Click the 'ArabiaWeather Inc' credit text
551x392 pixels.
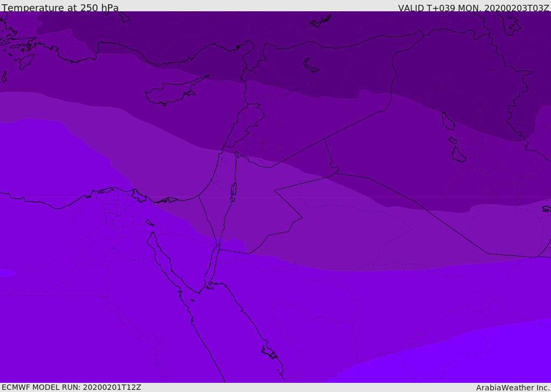(512, 388)
